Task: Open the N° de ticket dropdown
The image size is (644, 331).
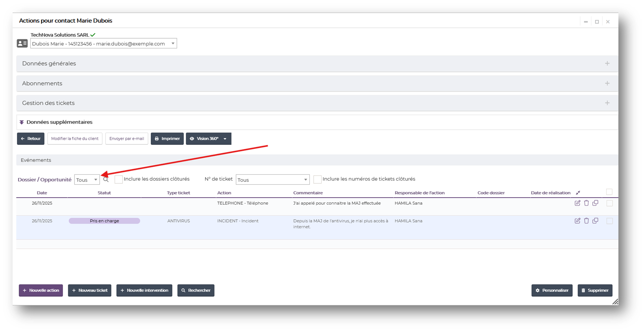Action: (272, 180)
